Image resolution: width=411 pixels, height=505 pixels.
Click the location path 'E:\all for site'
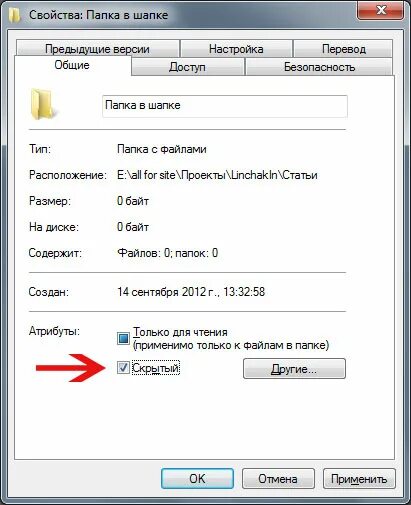pyautogui.click(x=146, y=175)
